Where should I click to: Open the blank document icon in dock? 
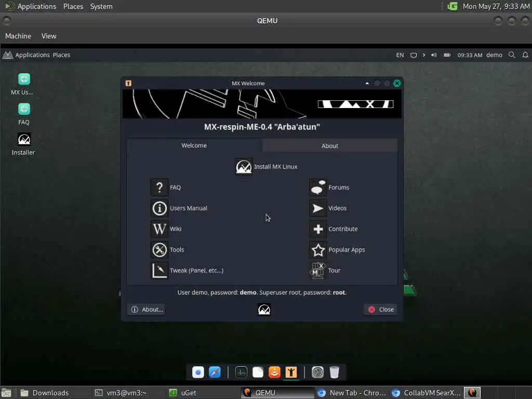258,372
